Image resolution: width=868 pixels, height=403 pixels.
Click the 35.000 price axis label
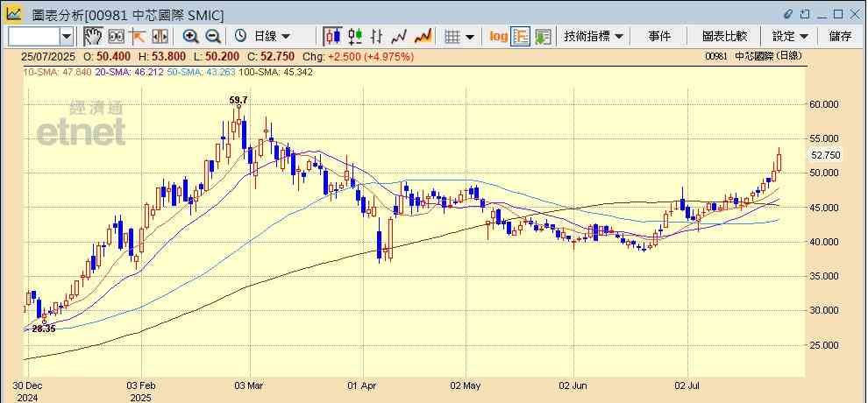(822, 276)
